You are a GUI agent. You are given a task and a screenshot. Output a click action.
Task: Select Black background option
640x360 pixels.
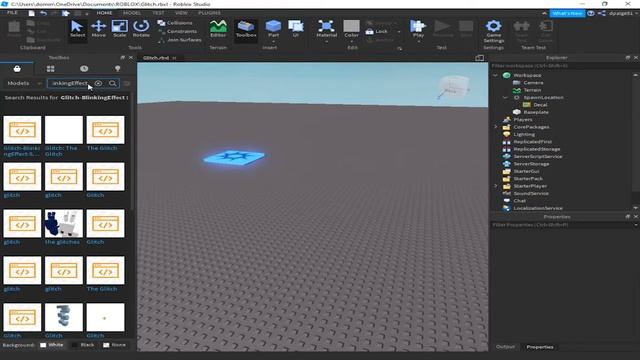(x=83, y=345)
